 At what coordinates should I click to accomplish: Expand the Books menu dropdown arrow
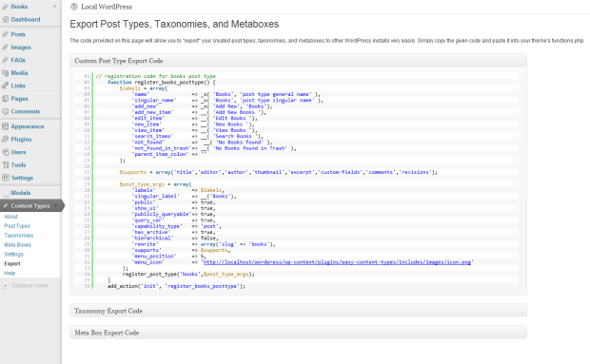55,7
